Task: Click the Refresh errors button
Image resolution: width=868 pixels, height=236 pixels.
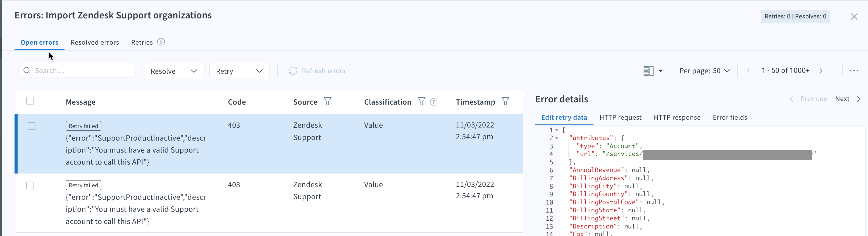Action: click(x=317, y=71)
